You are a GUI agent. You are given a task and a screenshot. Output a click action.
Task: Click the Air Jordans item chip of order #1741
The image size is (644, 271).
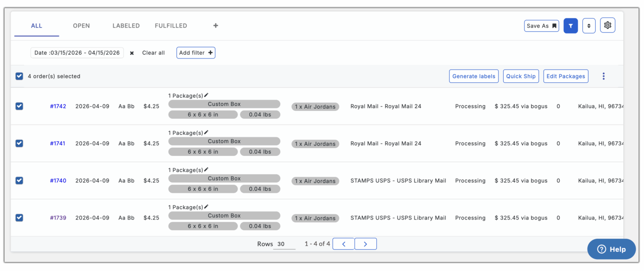315,144
